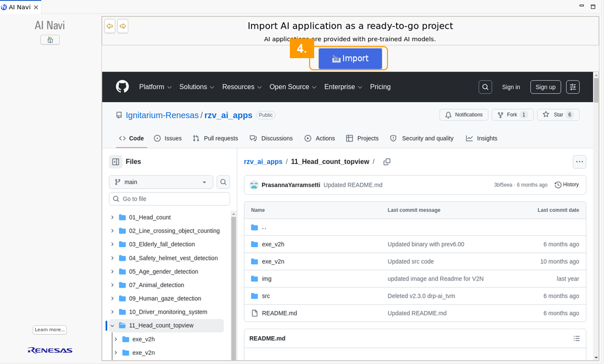This screenshot has height=364, width=604.
Task: Expand the Platform menu
Action: 155,87
